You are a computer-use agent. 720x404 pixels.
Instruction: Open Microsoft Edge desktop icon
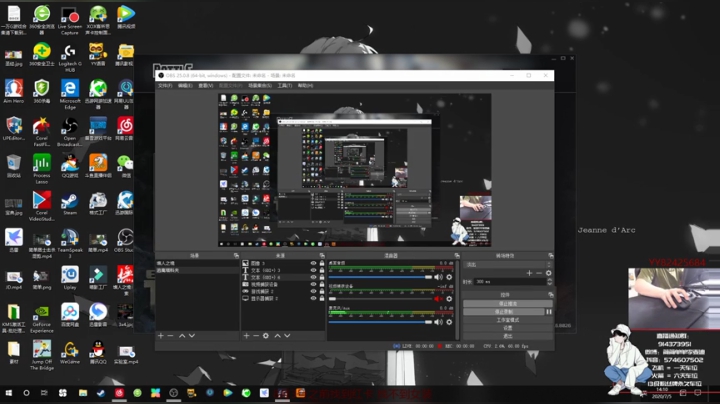click(x=70, y=95)
